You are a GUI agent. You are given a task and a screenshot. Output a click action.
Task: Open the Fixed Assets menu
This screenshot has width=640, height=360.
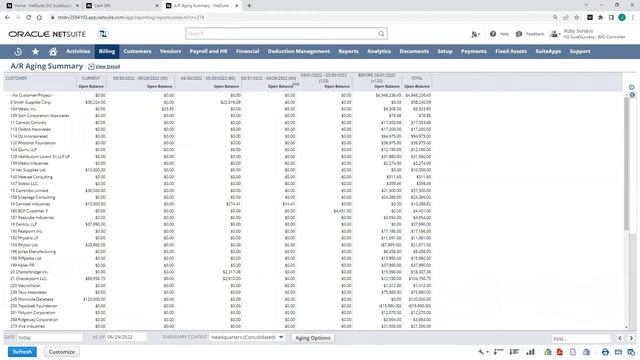tap(511, 51)
